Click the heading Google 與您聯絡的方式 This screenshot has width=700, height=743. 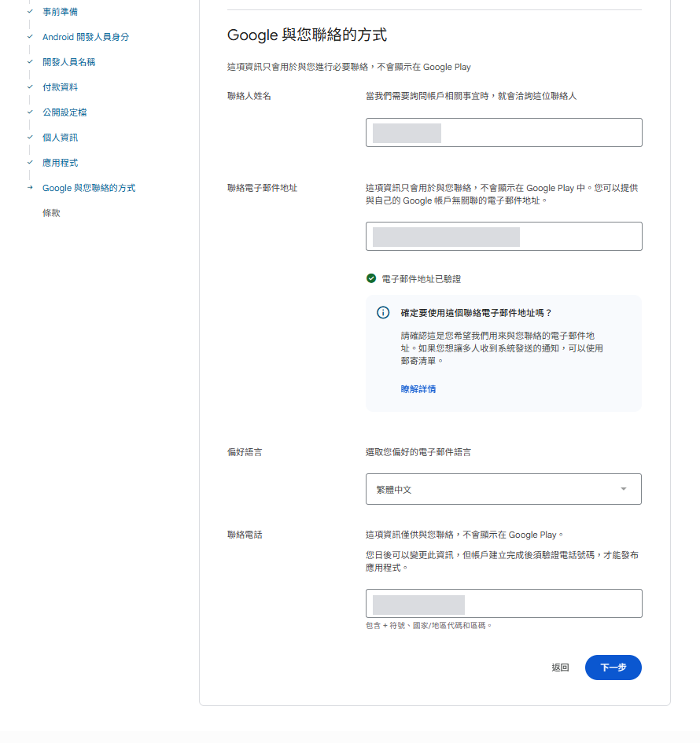click(x=307, y=35)
